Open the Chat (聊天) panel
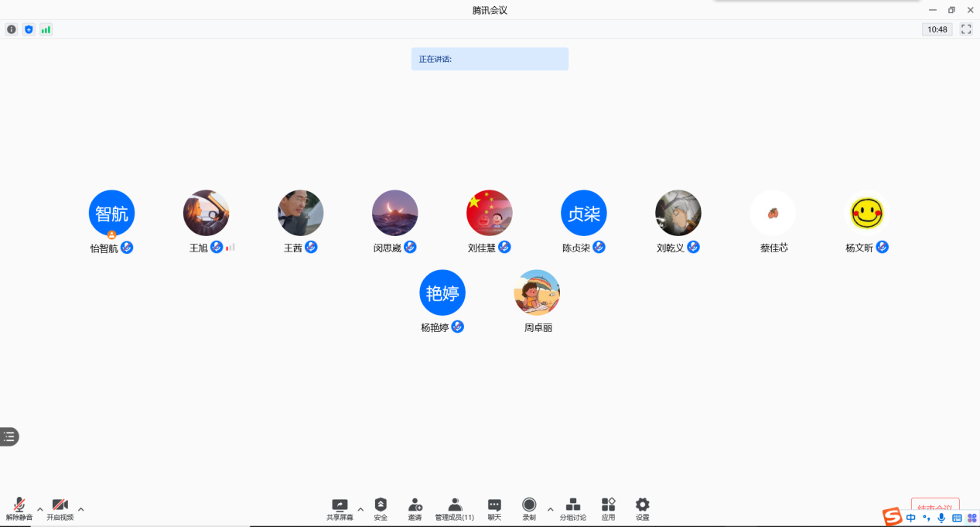Image resolution: width=980 pixels, height=527 pixels. click(494, 508)
